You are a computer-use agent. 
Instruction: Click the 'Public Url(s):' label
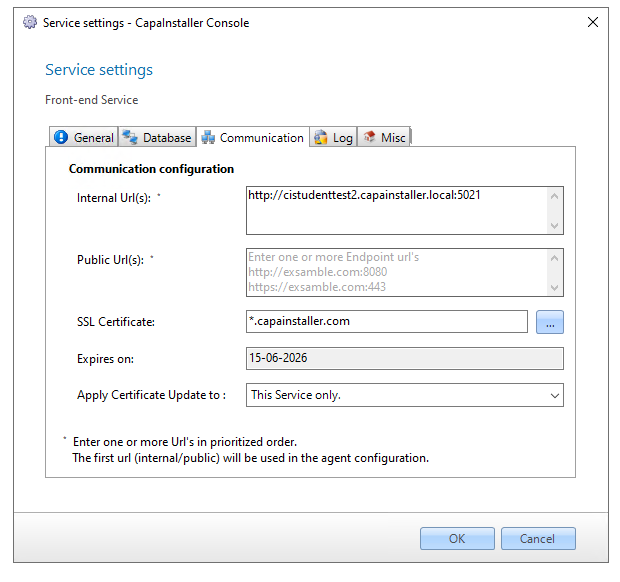110,260
